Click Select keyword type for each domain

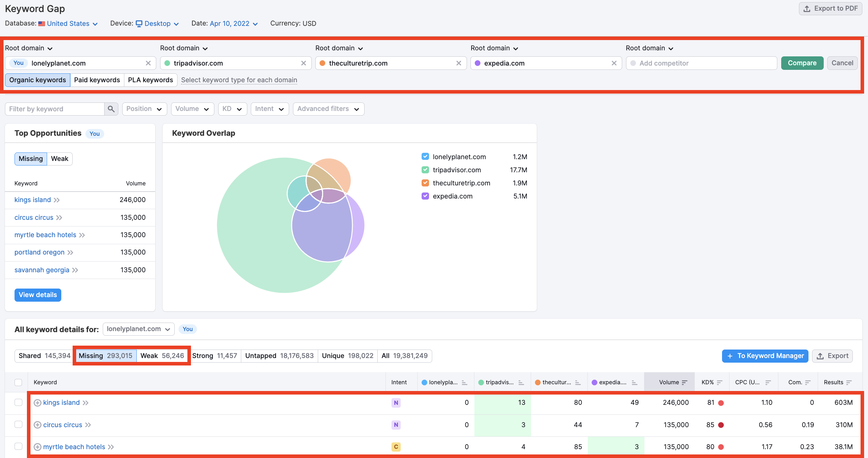(239, 80)
